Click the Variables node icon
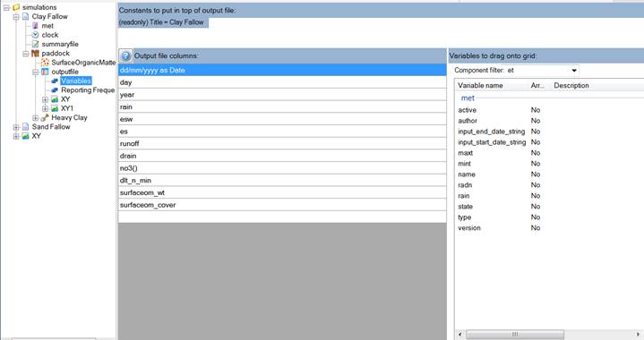 pos(55,81)
